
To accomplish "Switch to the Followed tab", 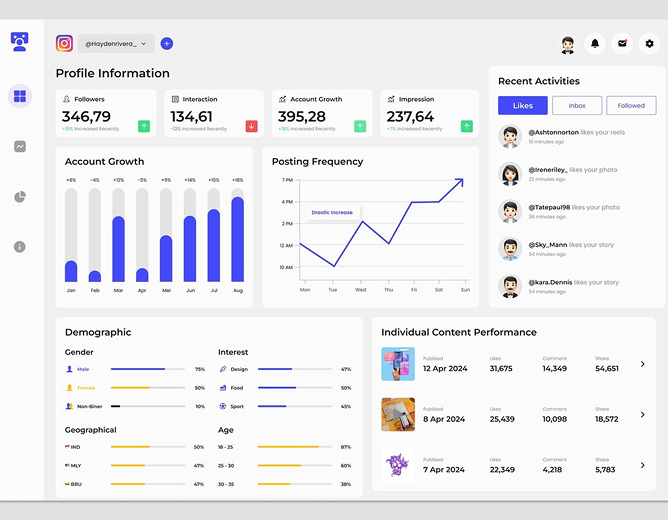I will tap(631, 105).
